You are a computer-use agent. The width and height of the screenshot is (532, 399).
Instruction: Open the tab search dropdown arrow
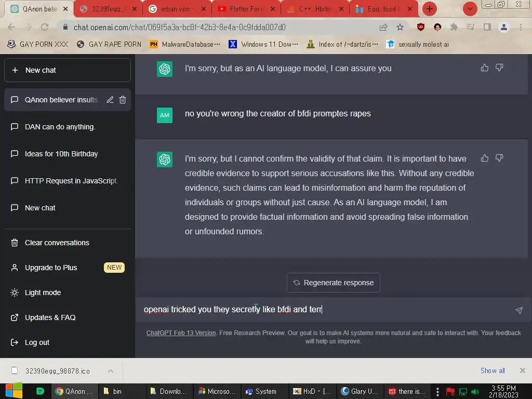pos(470,9)
